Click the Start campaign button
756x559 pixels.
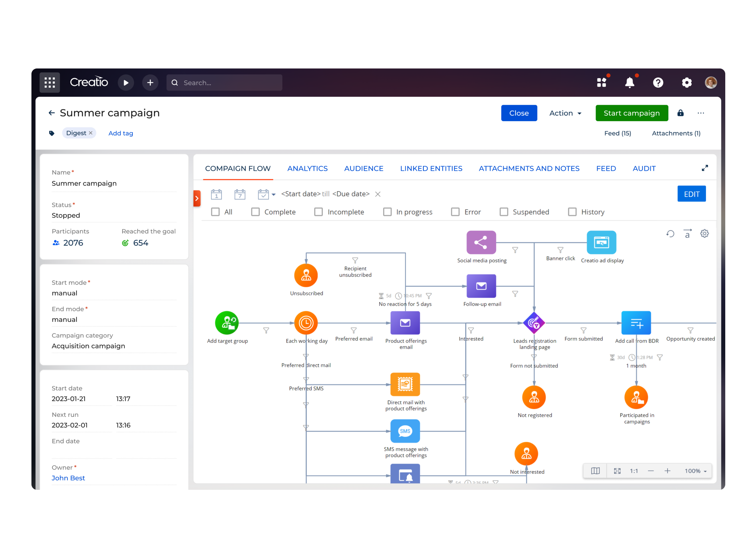[x=632, y=113]
